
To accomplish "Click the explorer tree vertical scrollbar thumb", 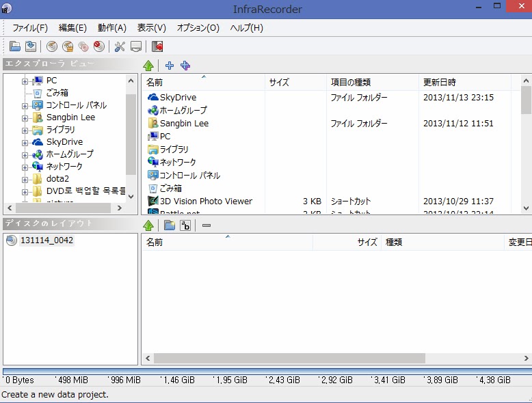I will coord(131,135).
